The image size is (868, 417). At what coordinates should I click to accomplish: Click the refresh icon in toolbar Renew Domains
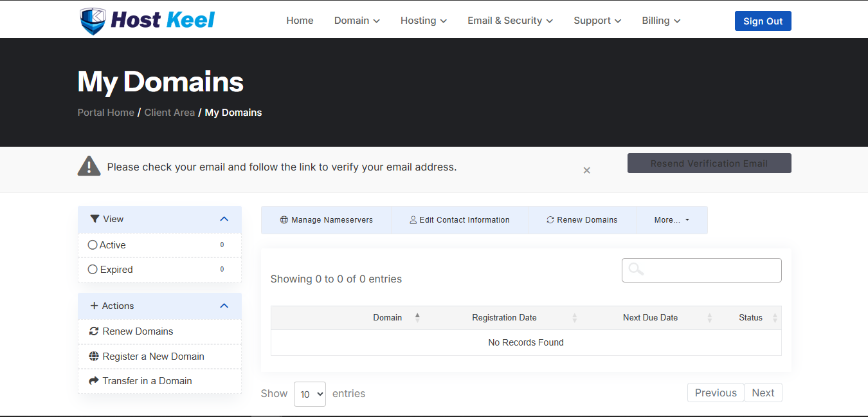550,220
